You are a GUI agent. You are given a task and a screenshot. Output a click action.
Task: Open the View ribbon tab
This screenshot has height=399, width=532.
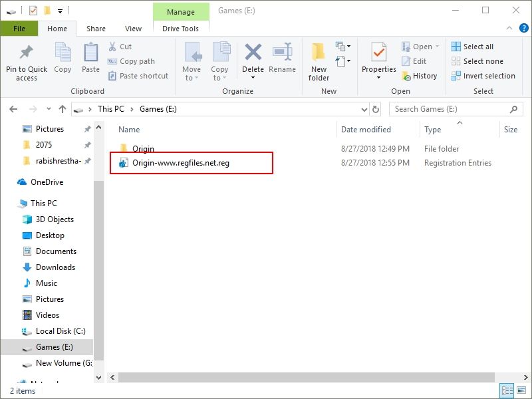tap(133, 29)
